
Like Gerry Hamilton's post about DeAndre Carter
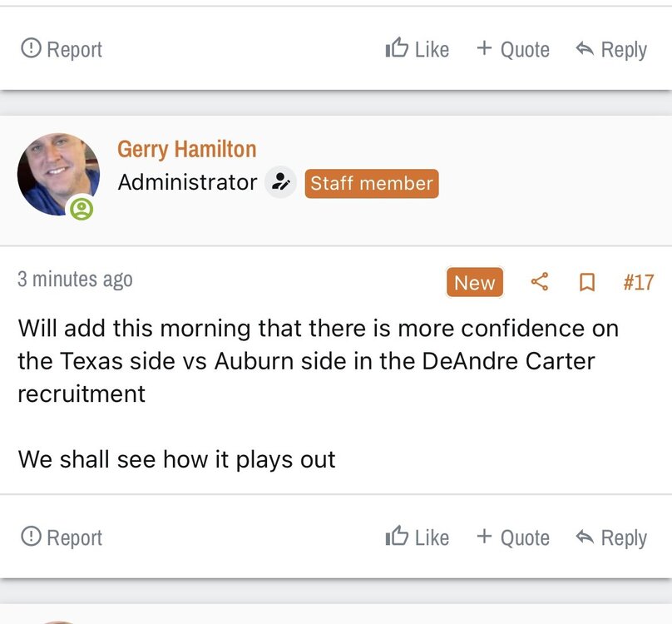(418, 537)
